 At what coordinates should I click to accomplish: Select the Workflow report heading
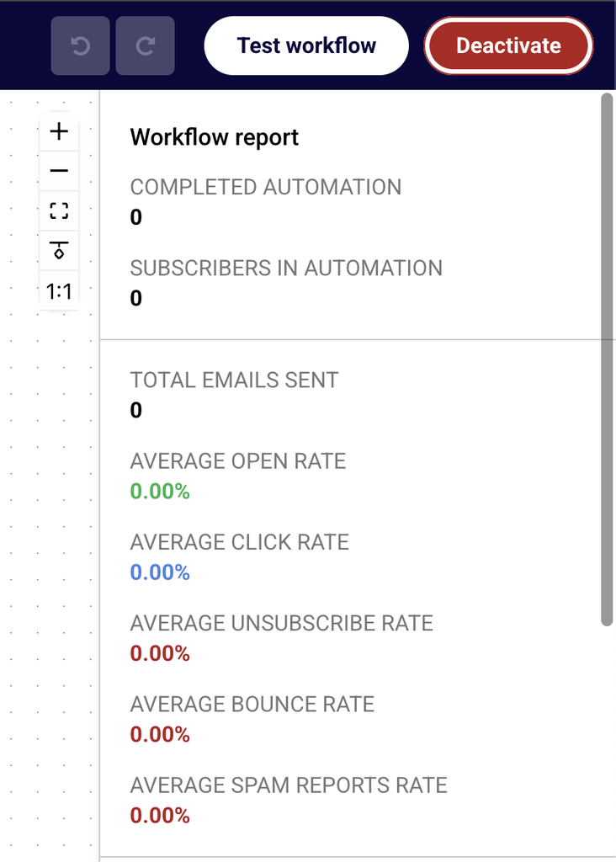[x=215, y=137]
